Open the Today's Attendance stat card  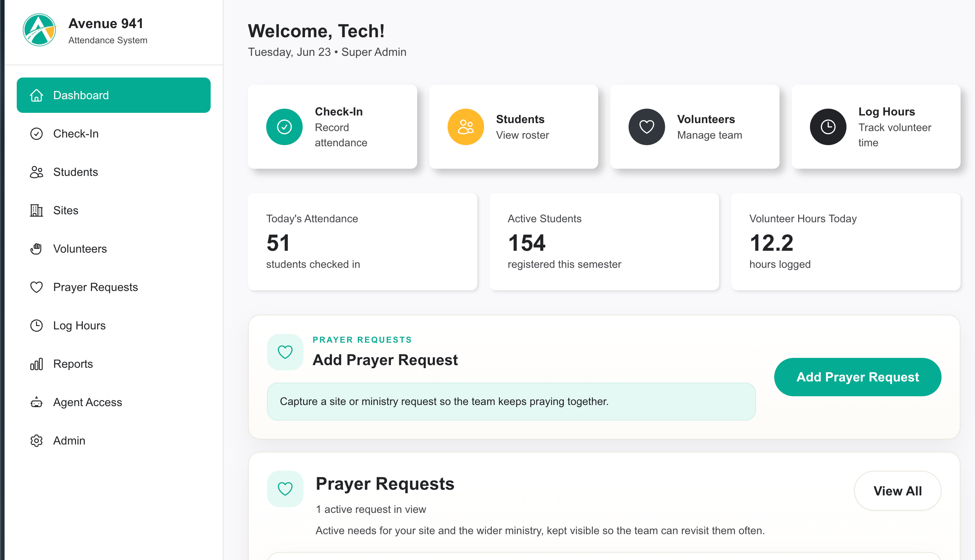363,242
